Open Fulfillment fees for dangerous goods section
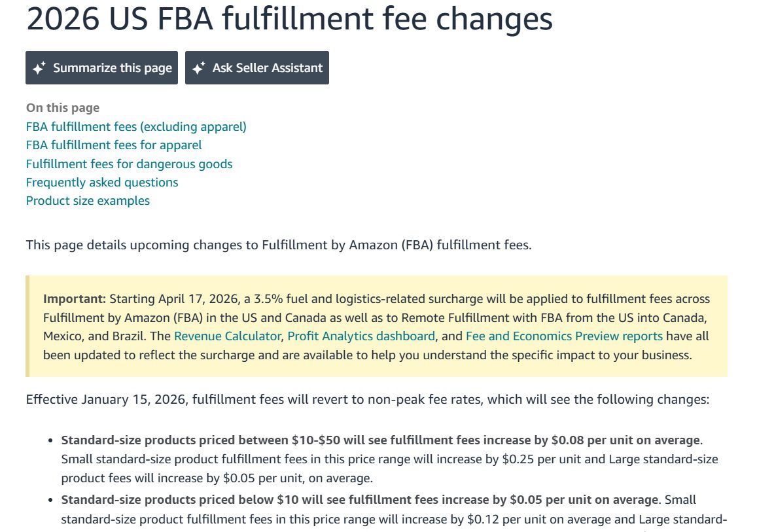 click(x=129, y=164)
